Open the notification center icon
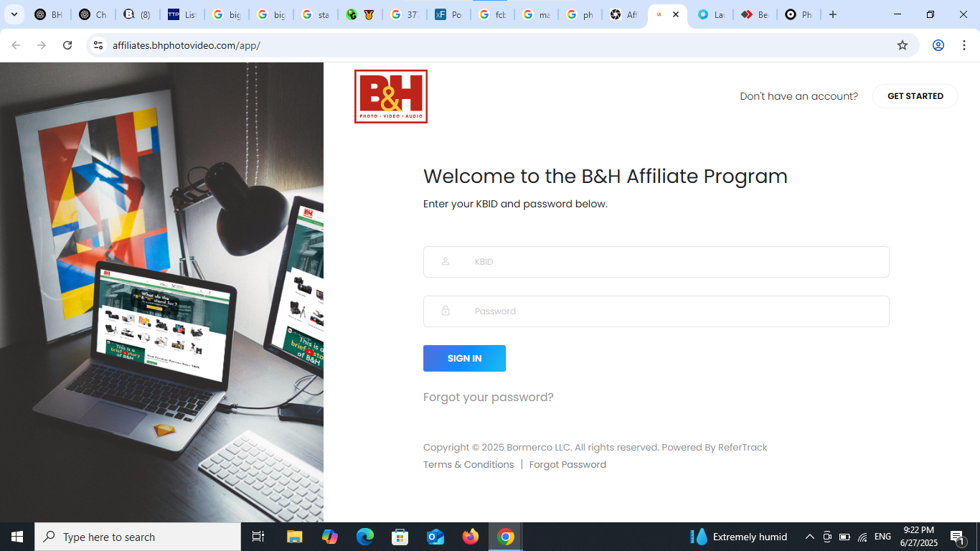Image resolution: width=980 pixels, height=551 pixels. [957, 537]
